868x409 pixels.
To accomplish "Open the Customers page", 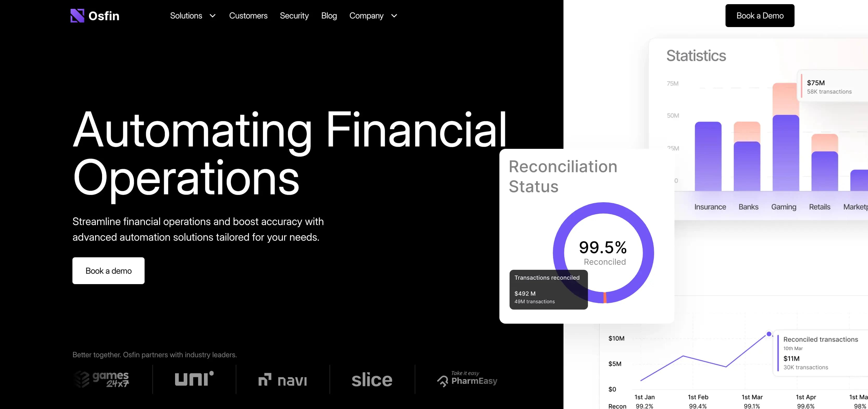I will point(248,16).
